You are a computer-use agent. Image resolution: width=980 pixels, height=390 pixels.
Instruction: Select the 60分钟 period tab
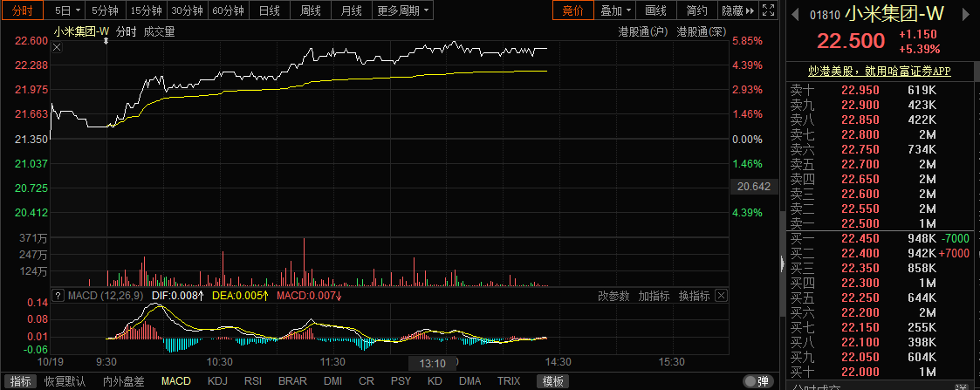(229, 10)
